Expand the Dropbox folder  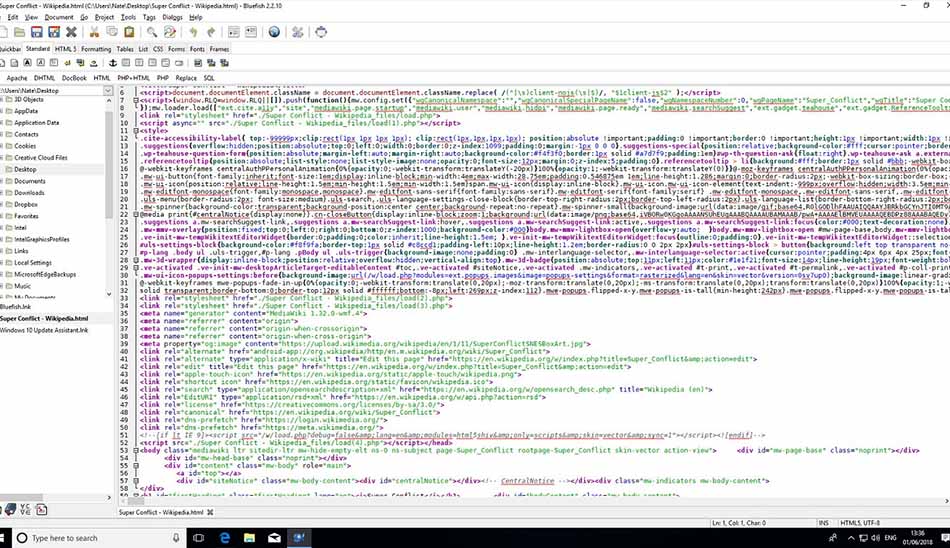pos(2,204)
